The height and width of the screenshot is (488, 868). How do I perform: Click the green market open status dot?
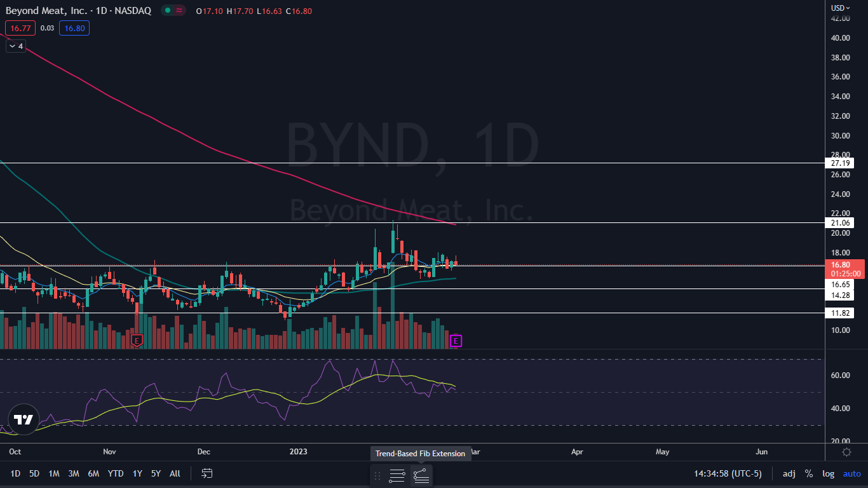(166, 11)
